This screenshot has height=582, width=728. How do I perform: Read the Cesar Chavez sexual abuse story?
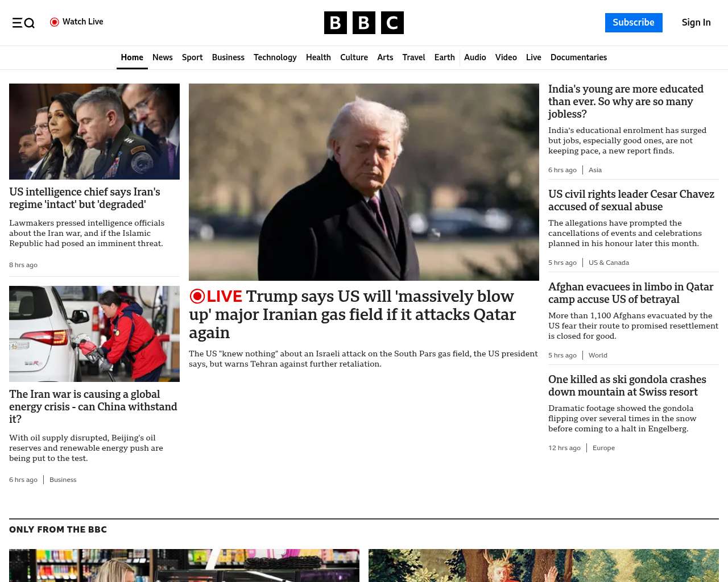tap(631, 200)
